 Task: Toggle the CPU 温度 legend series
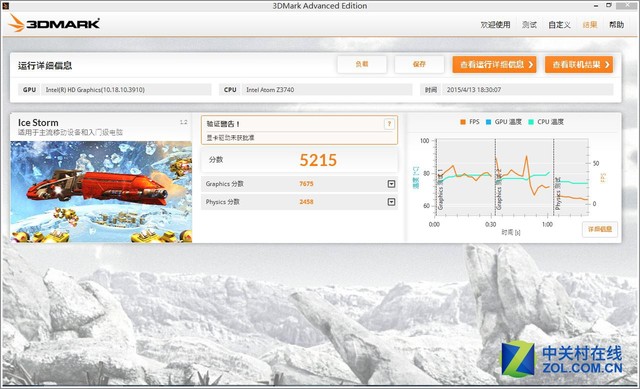[x=546, y=122]
